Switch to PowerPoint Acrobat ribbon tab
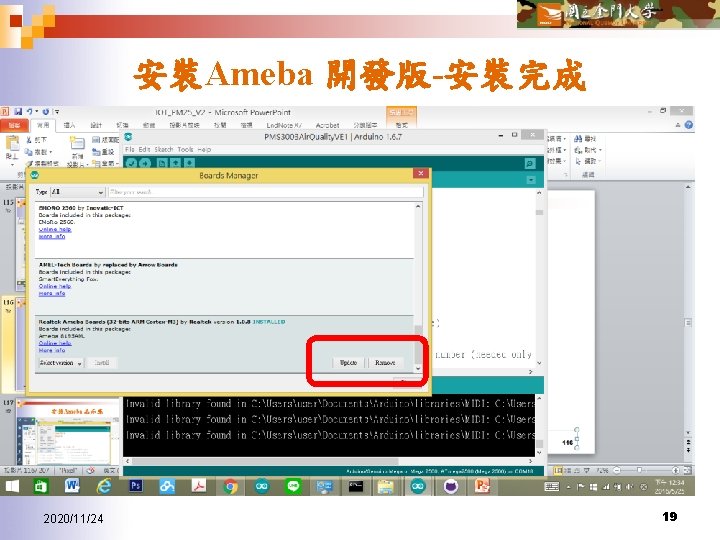 (327, 125)
